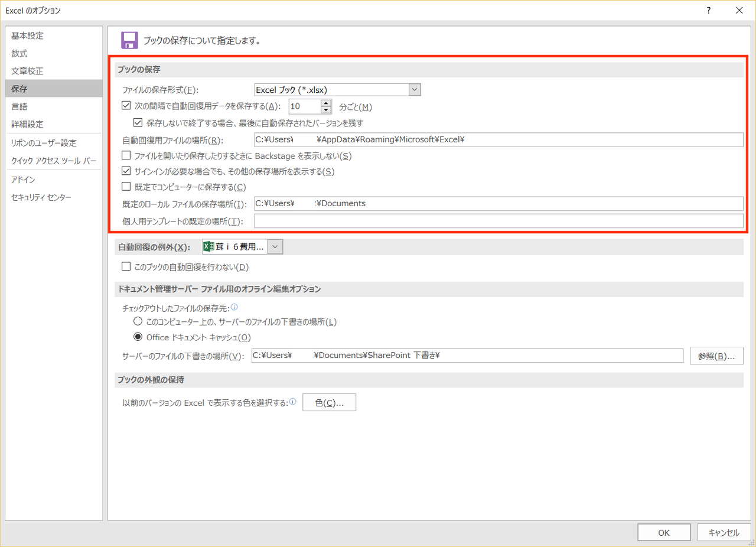Click the auto-recover minutes input field
Screen dimensions: 756x547
point(305,106)
